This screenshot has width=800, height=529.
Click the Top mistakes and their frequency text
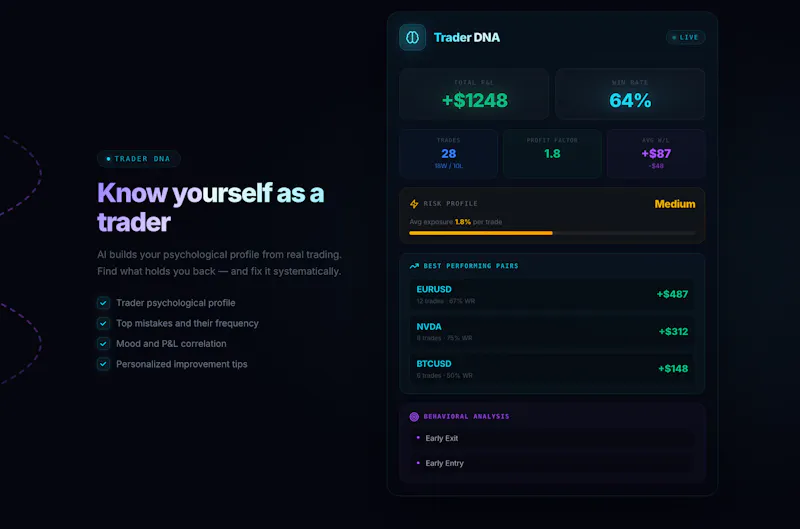coord(187,323)
